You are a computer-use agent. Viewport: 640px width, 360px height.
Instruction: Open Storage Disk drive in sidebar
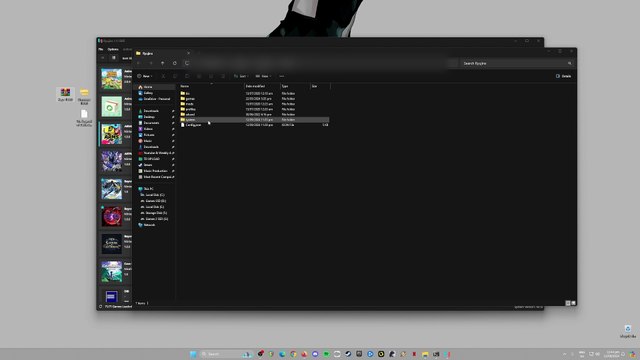click(155, 213)
